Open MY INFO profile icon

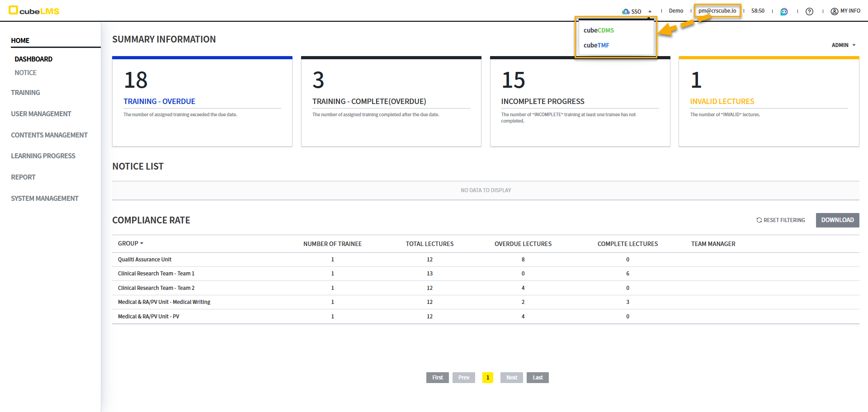click(x=834, y=11)
